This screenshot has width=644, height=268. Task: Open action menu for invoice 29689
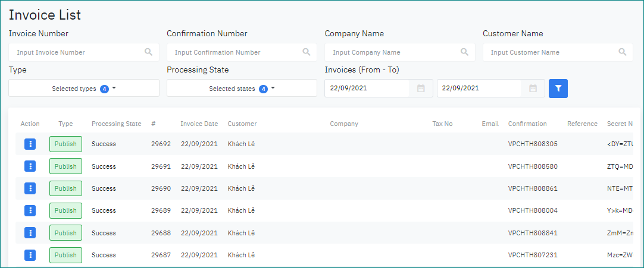30,210
